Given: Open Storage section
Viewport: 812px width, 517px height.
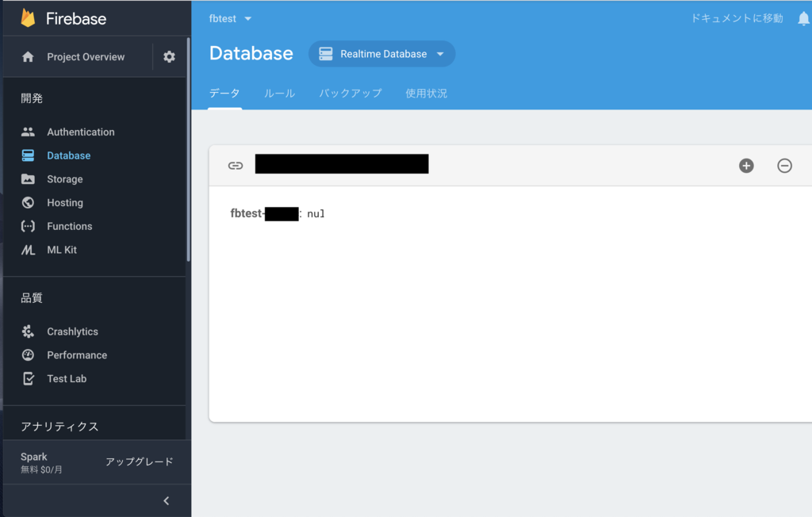Looking at the screenshot, I should [x=65, y=179].
